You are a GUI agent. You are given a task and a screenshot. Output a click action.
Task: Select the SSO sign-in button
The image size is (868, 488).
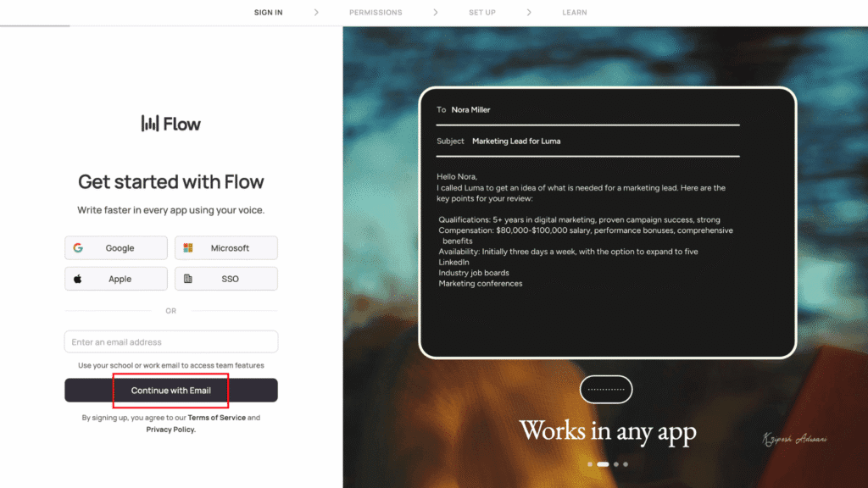coord(225,279)
